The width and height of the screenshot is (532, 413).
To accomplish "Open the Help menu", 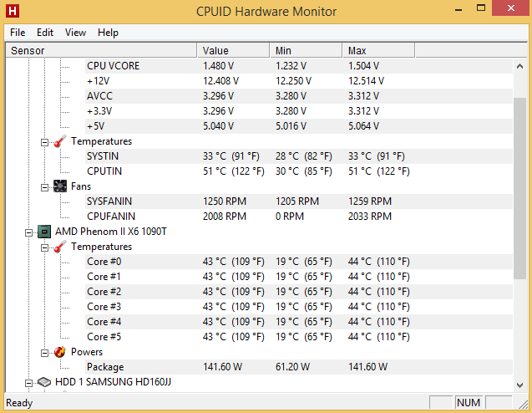I will [x=108, y=33].
